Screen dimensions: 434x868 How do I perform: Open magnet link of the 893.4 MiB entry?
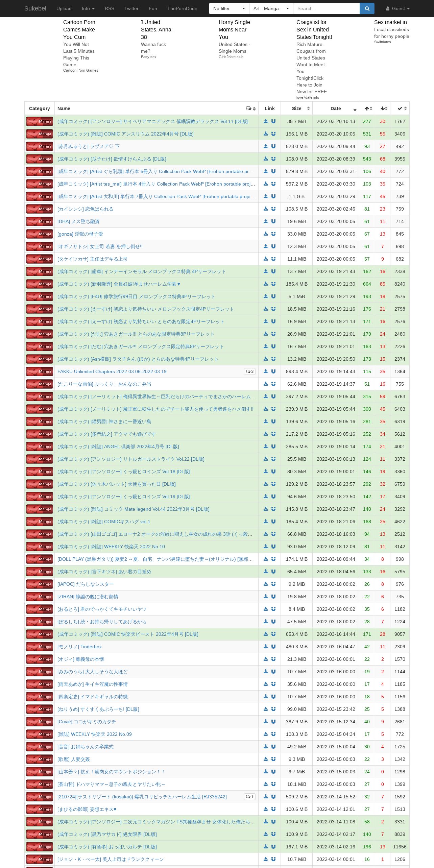point(273,371)
